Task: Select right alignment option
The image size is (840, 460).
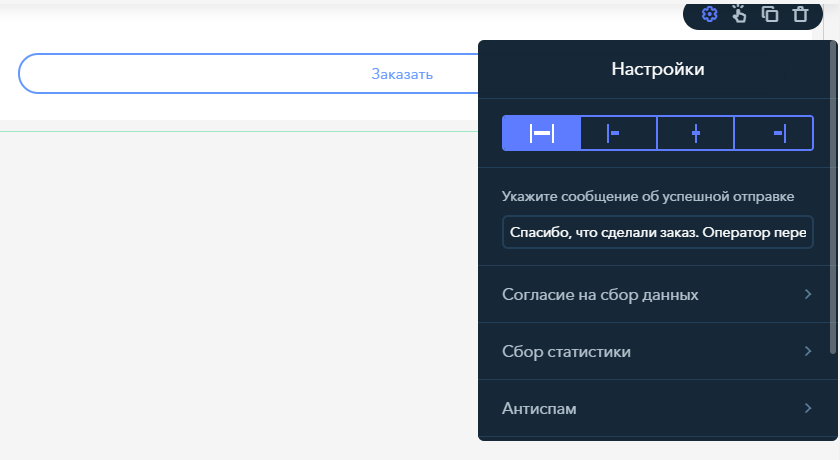Action: coord(773,133)
